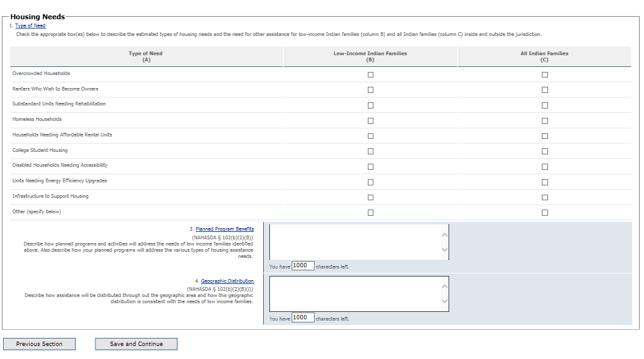Image resolution: width=644 pixels, height=359 pixels.
Task: Tick Renters Who Wish to Become Owners, Low-Income column
Action: (x=370, y=90)
